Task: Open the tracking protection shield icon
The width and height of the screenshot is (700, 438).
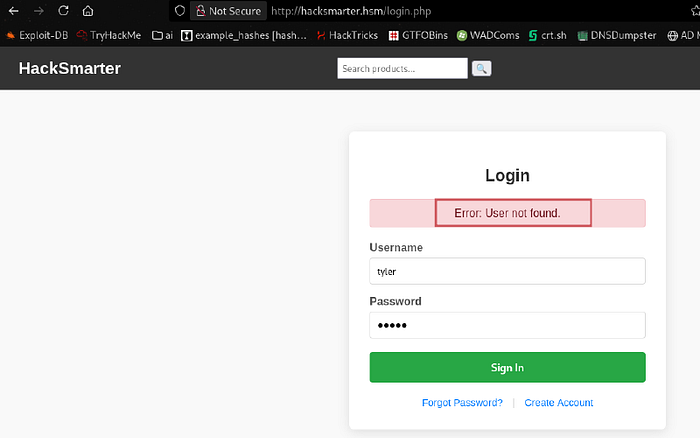Action: (179, 11)
